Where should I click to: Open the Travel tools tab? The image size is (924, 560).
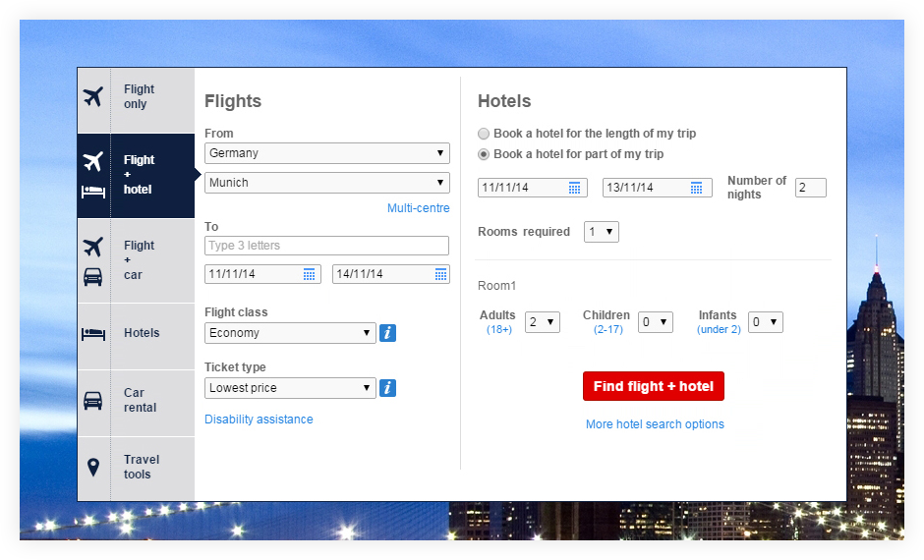click(x=136, y=469)
